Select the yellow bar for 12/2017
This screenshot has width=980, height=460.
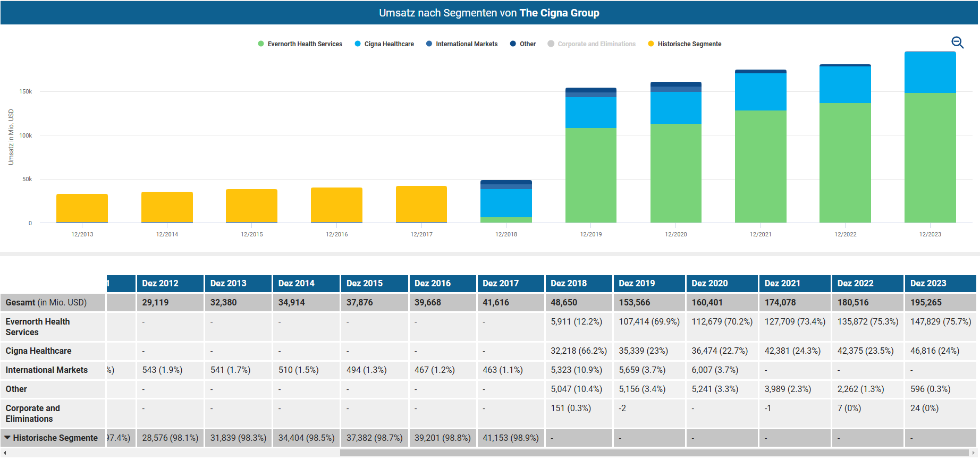click(421, 204)
